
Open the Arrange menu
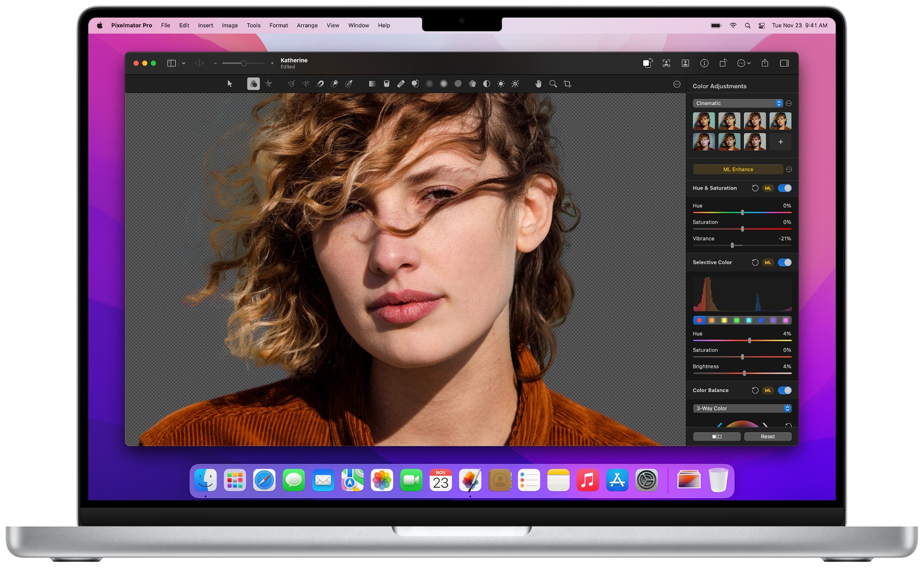307,26
